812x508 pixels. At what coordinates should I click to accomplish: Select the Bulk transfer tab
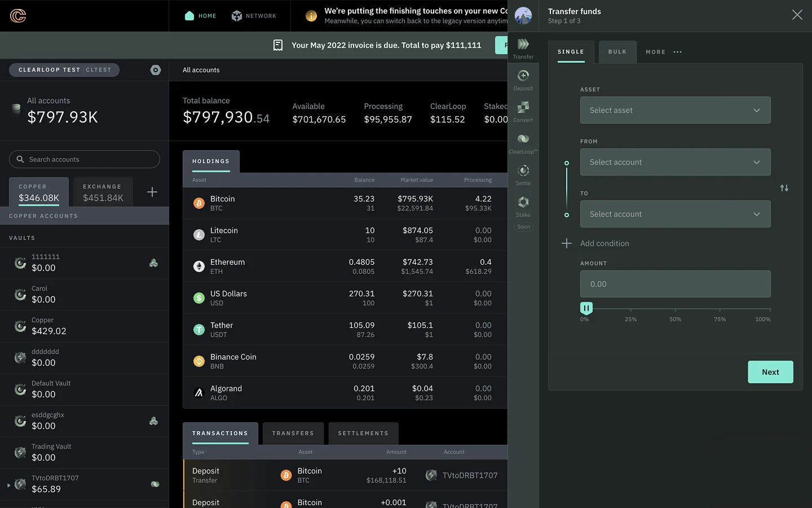(x=617, y=52)
